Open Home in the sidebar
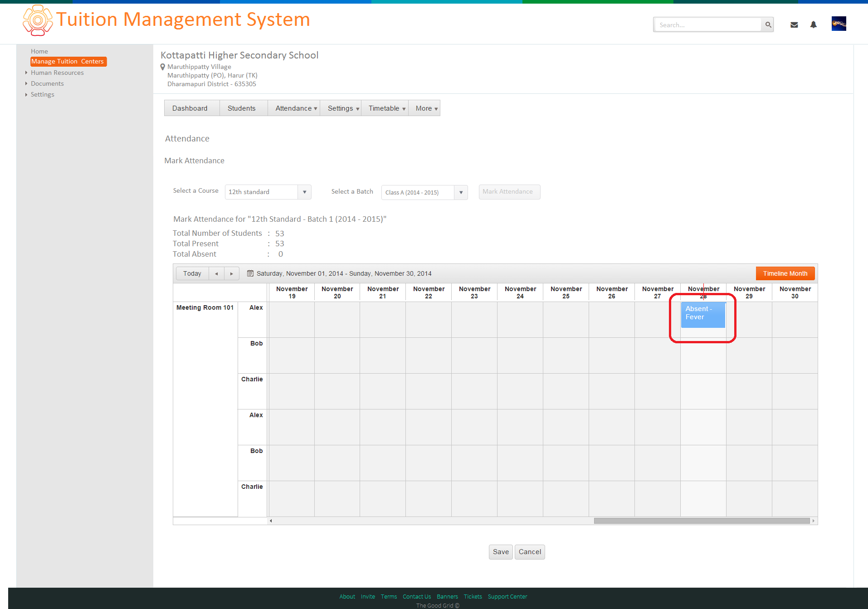Viewport: 868px width, 609px height. [x=39, y=51]
